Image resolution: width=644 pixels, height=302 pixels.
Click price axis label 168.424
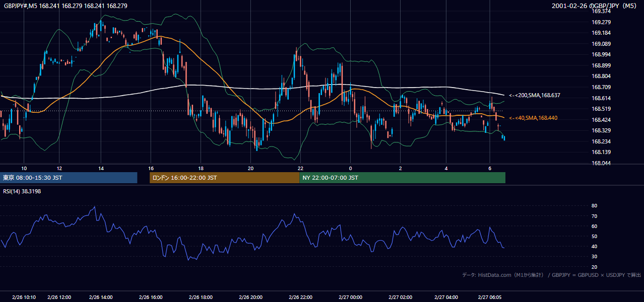pos(601,120)
